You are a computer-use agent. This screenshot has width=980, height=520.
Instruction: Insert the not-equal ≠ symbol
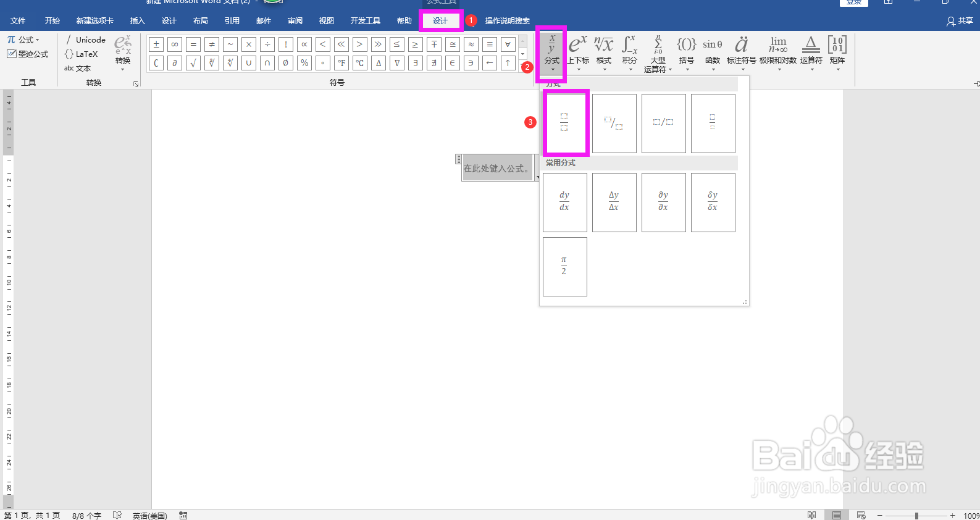point(212,44)
